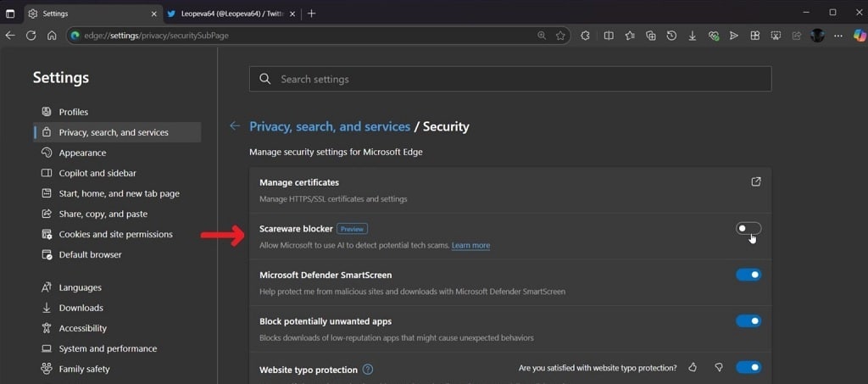Click the Preview badge next to Scareware blocker
This screenshot has height=384, width=868.
point(352,229)
